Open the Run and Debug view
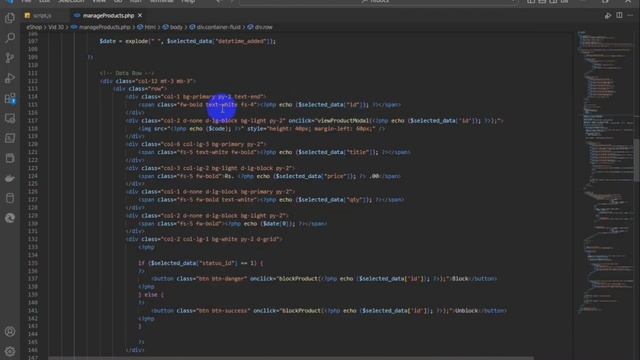This screenshot has height=360, width=640. click(x=10, y=78)
